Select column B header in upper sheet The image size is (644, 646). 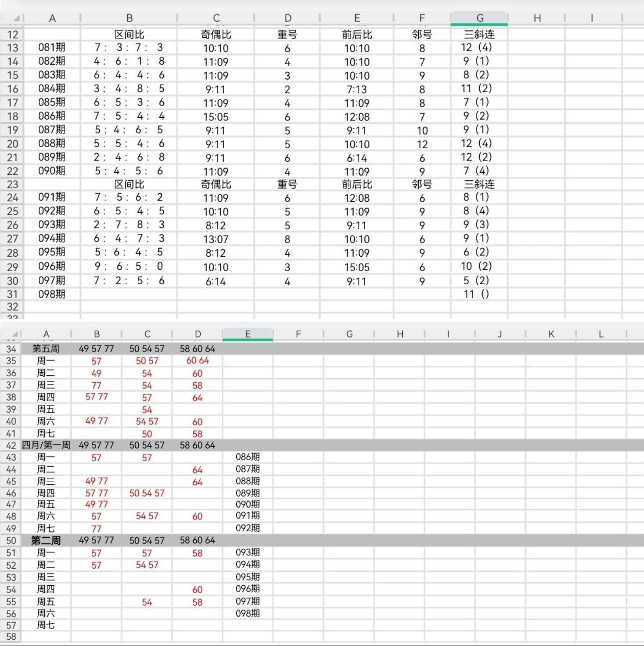tap(129, 18)
